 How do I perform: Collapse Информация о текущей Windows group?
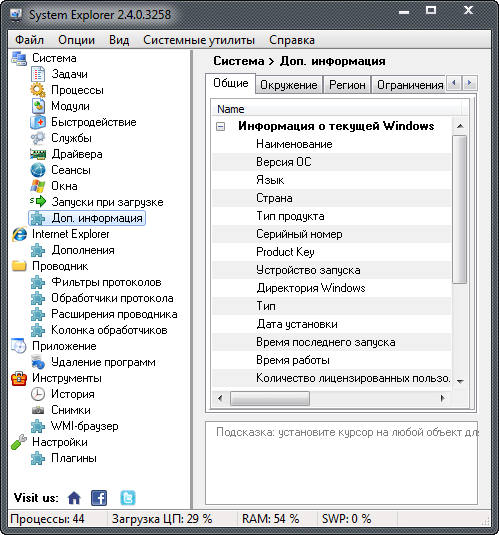click(221, 127)
